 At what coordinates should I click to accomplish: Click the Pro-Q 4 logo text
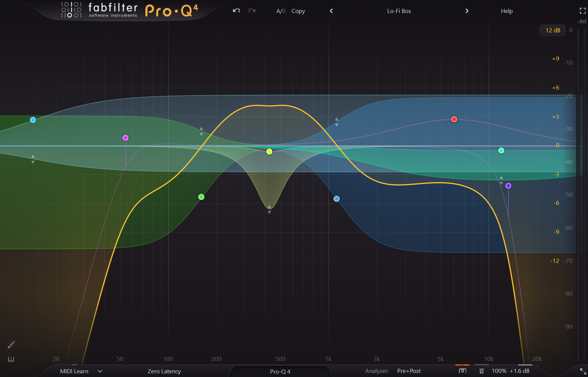click(x=171, y=11)
